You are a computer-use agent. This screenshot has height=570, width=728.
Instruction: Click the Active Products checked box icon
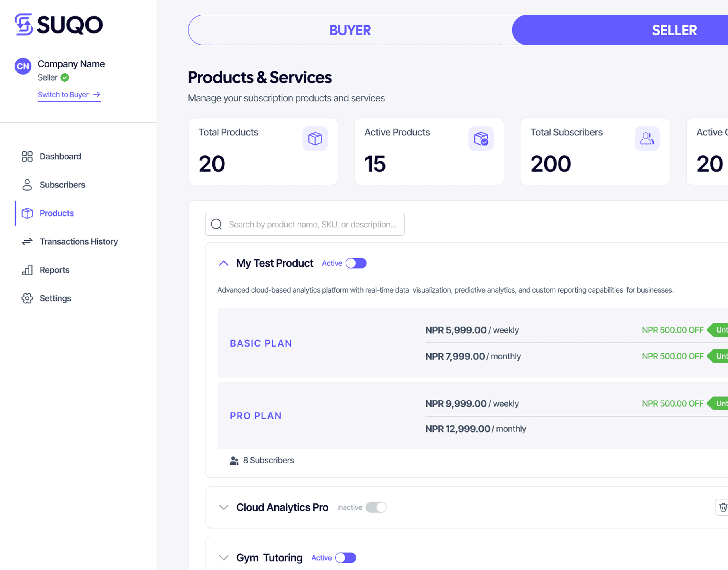point(481,139)
